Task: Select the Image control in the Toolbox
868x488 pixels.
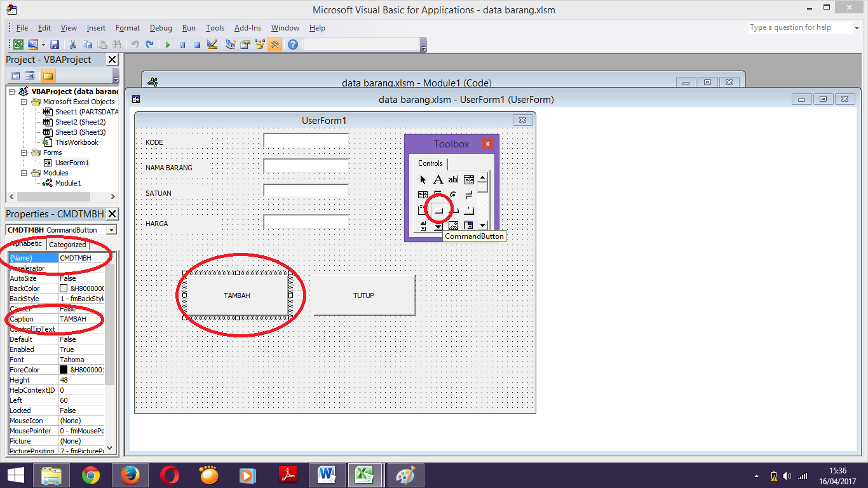Action: (453, 225)
